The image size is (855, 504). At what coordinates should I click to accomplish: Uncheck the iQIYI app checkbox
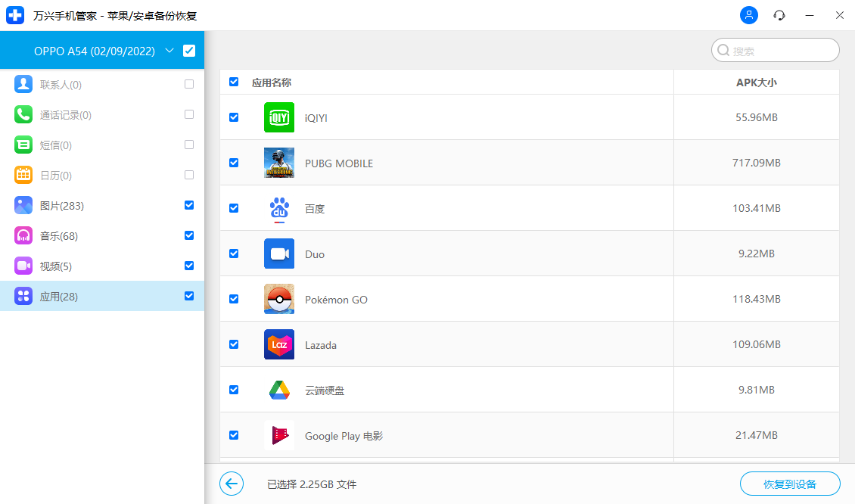tap(234, 117)
